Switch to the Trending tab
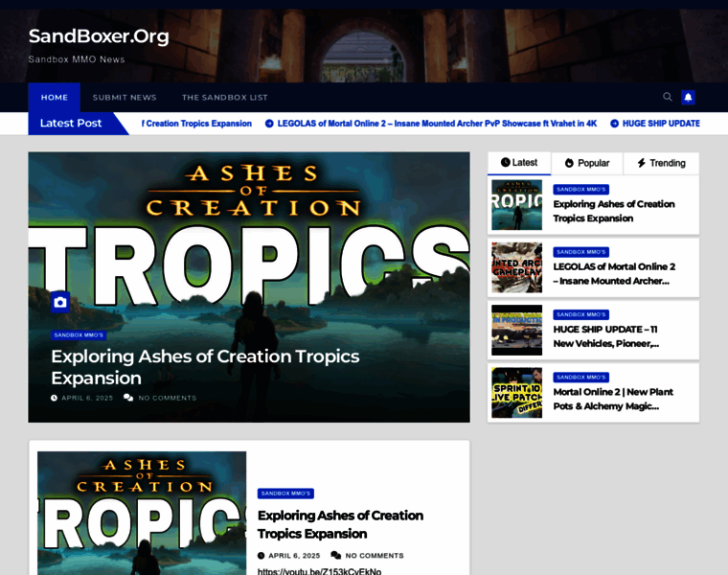728x575 pixels. pyautogui.click(x=661, y=163)
